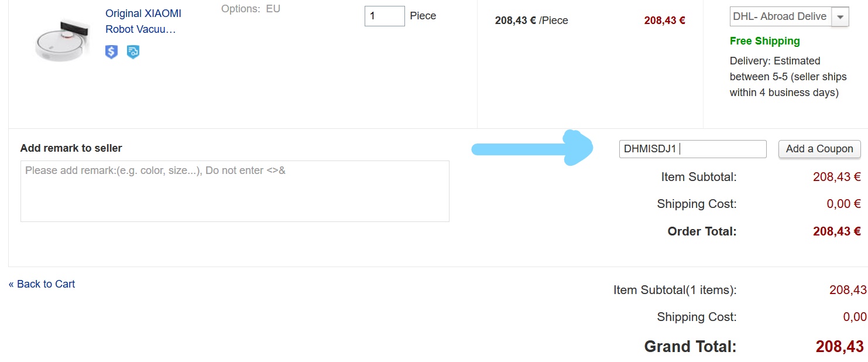The image size is (868, 362).
Task: Click the bold Order Total amount
Action: [x=837, y=231]
